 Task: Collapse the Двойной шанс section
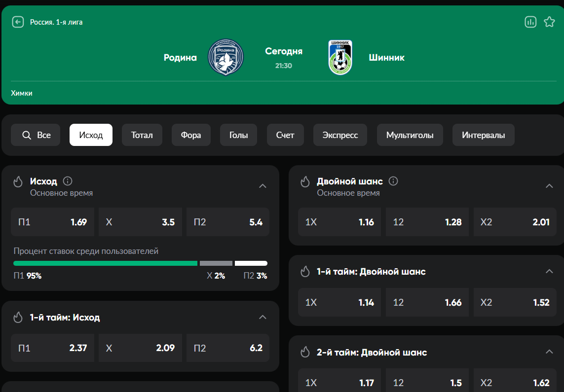pyautogui.click(x=549, y=186)
